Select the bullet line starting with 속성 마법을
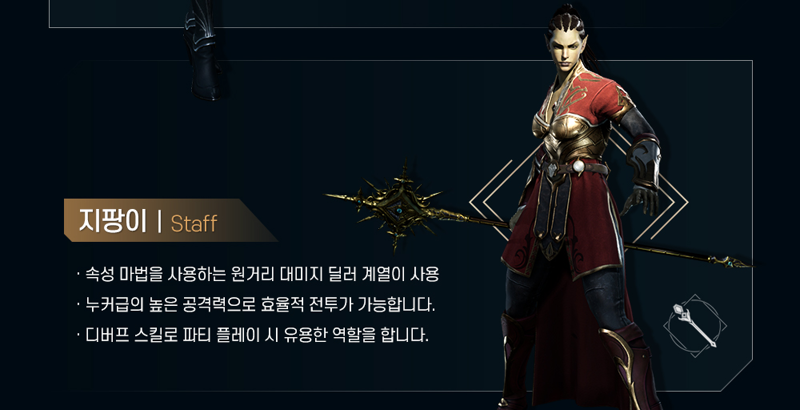The image size is (800, 410). point(258,274)
